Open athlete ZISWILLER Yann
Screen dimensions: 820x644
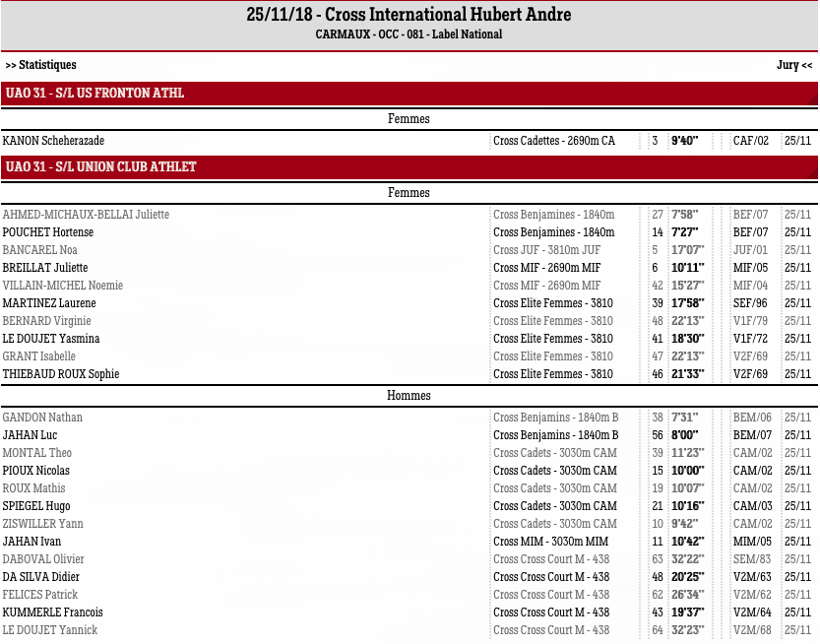click(x=43, y=524)
